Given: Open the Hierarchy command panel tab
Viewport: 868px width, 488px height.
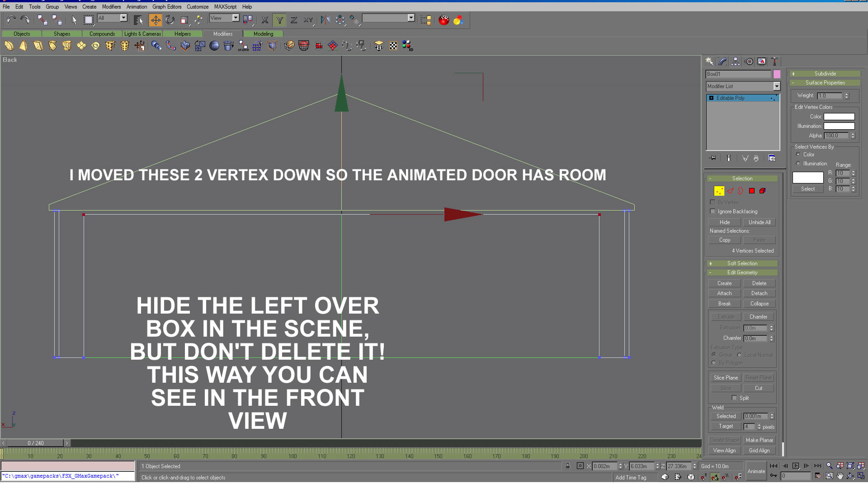Looking at the screenshot, I should [736, 61].
